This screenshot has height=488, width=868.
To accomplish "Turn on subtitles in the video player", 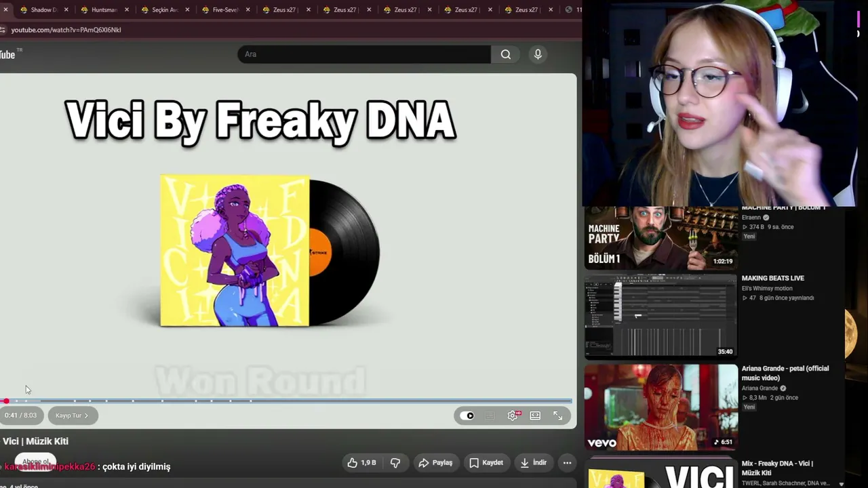I will tap(490, 415).
